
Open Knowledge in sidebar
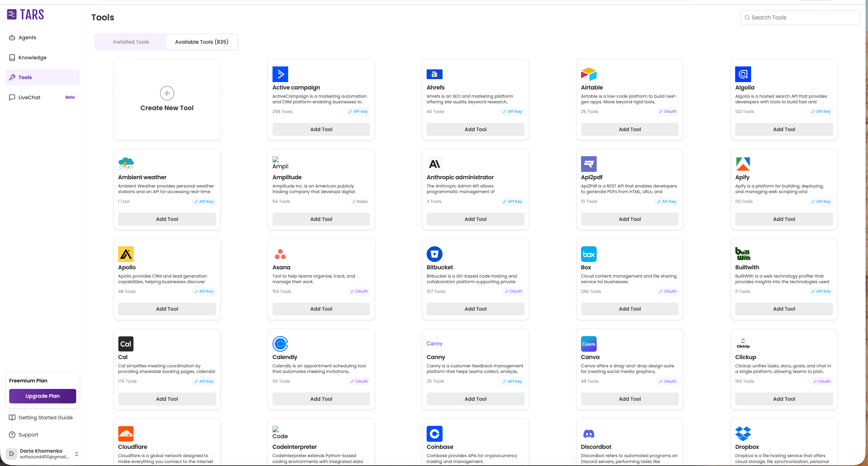[43, 58]
